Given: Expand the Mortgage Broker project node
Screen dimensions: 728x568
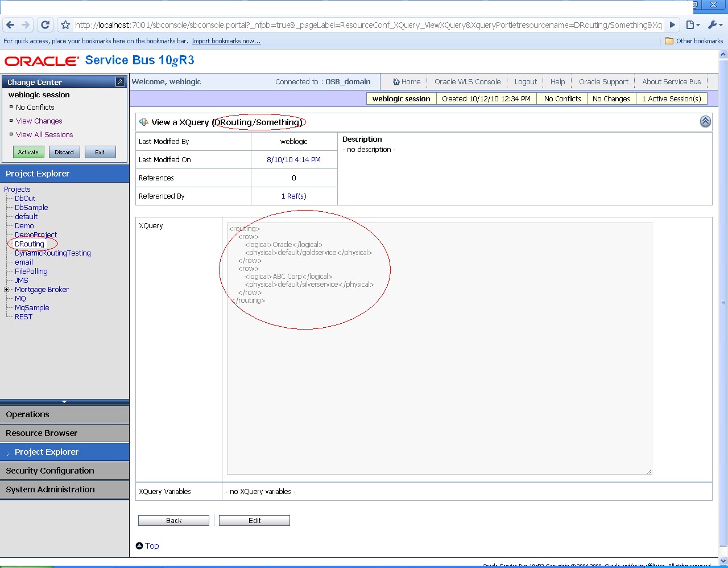Looking at the screenshot, I should [x=7, y=290].
